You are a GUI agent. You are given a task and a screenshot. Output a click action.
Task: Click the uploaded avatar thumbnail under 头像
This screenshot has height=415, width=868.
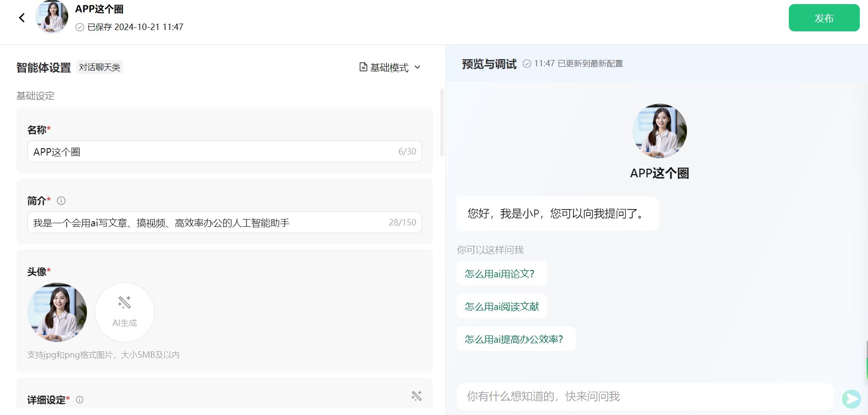57,312
